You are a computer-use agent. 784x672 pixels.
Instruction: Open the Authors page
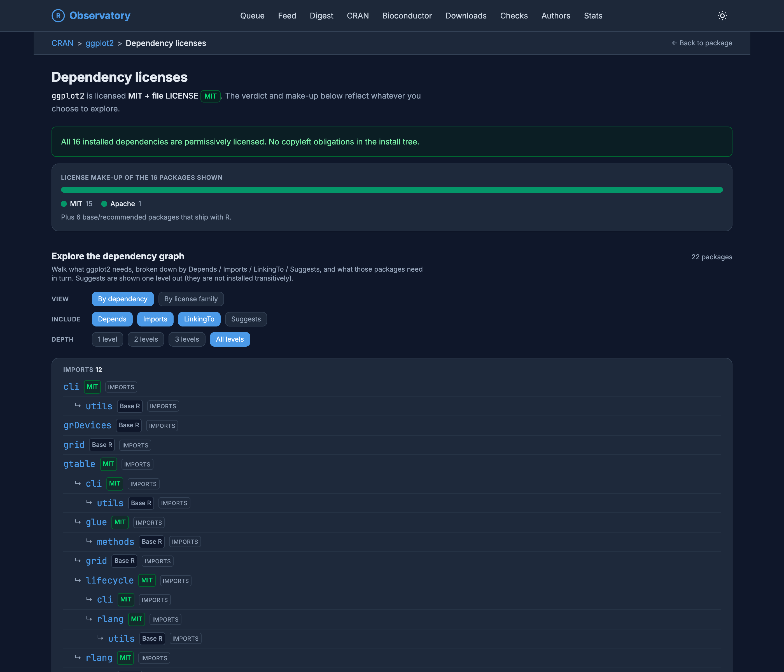(556, 15)
